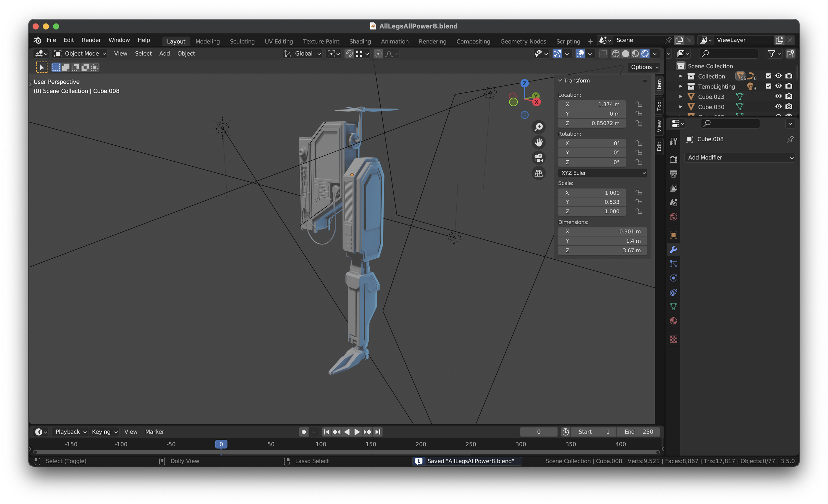Toggle X-ray display button
The height and width of the screenshot is (504, 828).
click(x=603, y=54)
